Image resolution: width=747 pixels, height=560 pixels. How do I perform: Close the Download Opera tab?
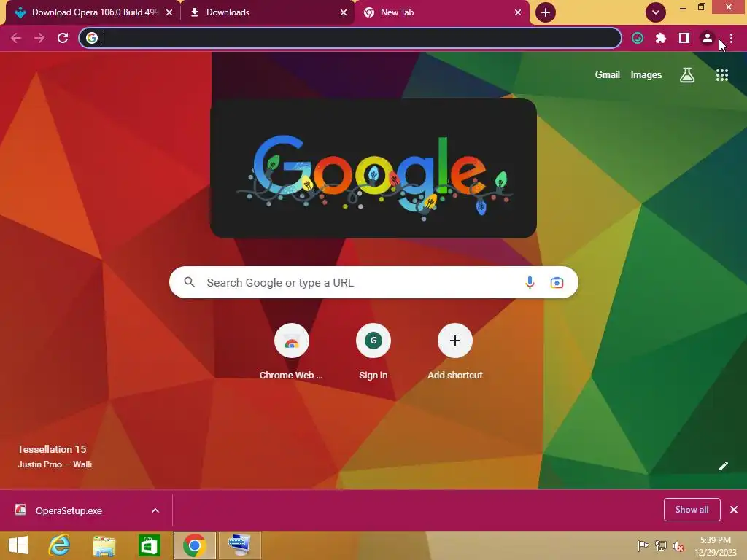[169, 12]
